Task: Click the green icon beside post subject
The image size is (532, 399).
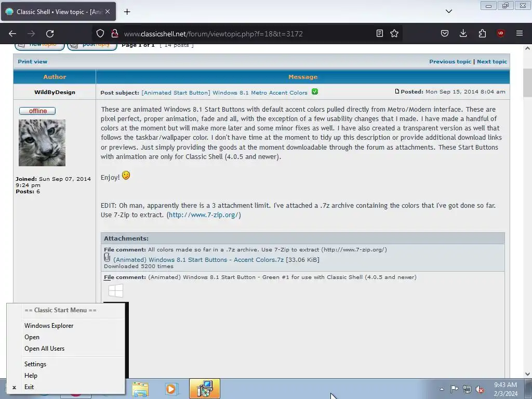Action: tap(315, 91)
